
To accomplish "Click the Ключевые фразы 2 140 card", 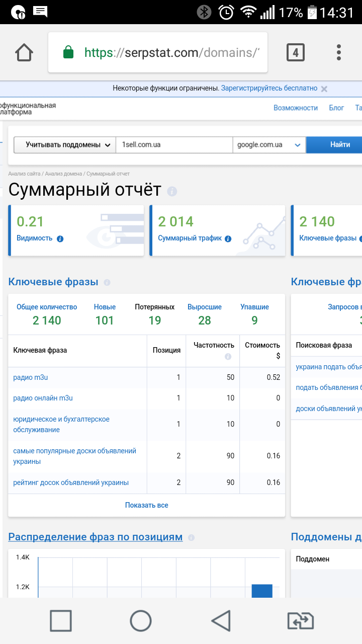I will click(326, 230).
